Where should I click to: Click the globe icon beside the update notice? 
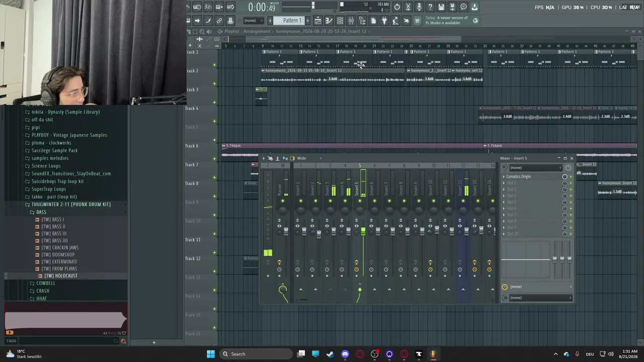475,21
